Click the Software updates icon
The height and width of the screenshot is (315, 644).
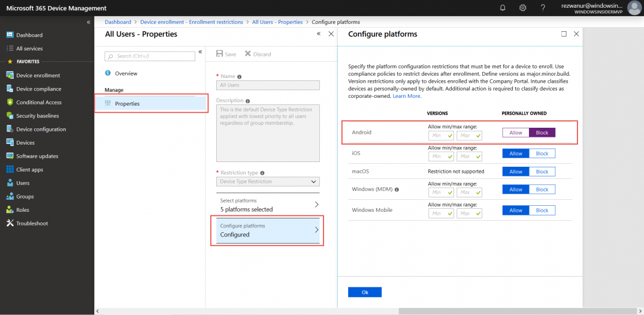point(10,156)
